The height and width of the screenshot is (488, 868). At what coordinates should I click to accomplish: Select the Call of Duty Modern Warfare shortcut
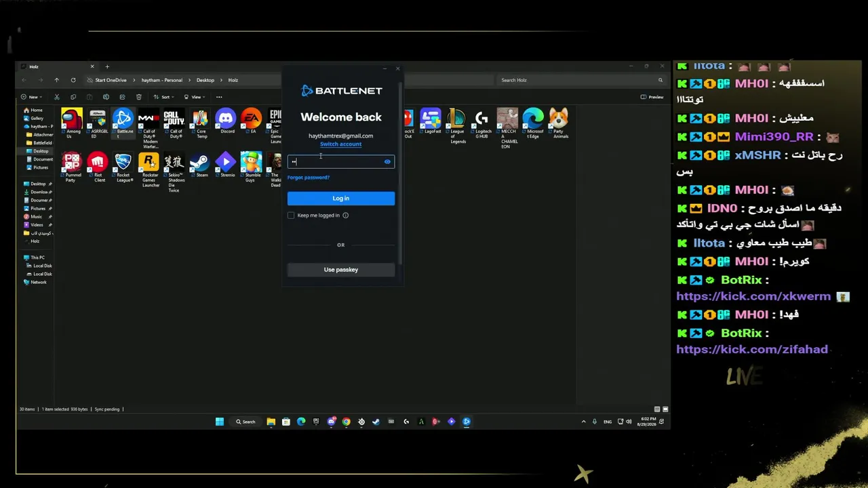pyautogui.click(x=149, y=118)
